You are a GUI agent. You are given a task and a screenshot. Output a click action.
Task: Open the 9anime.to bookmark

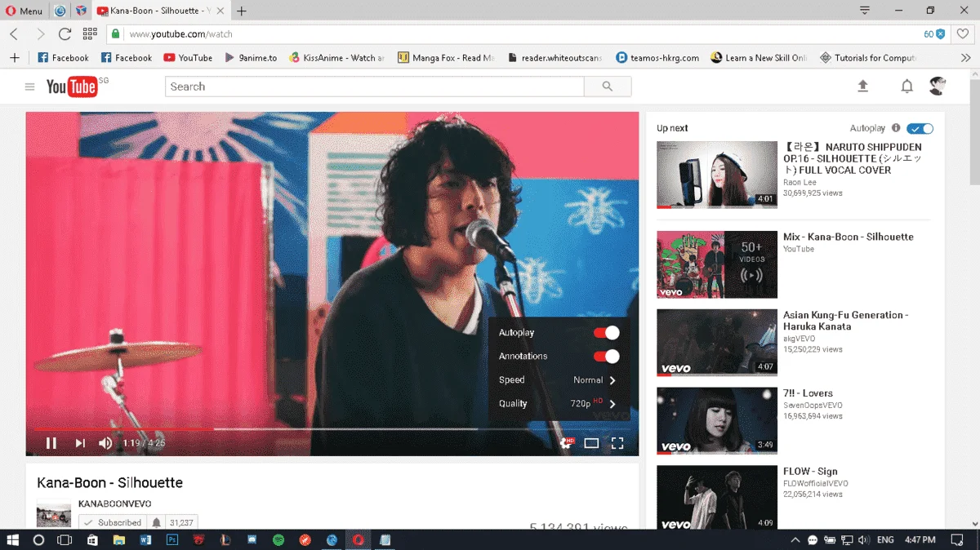[252, 58]
